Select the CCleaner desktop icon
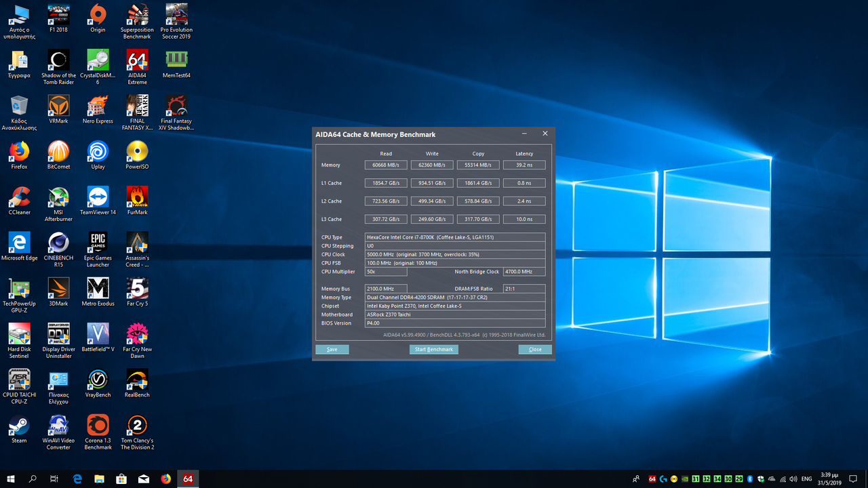This screenshot has width=868, height=488. (19, 200)
